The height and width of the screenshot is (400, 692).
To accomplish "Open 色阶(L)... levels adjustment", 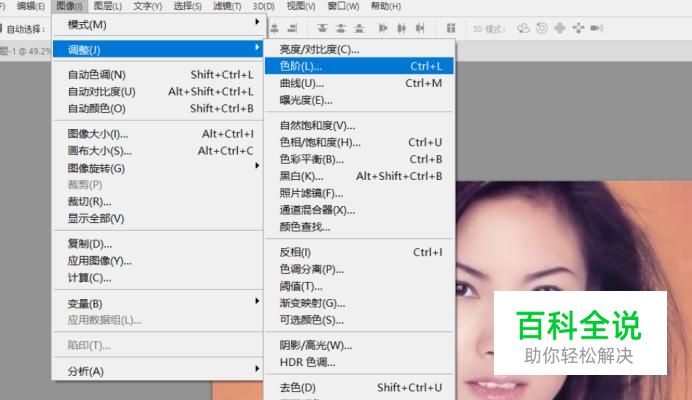I will click(x=359, y=66).
